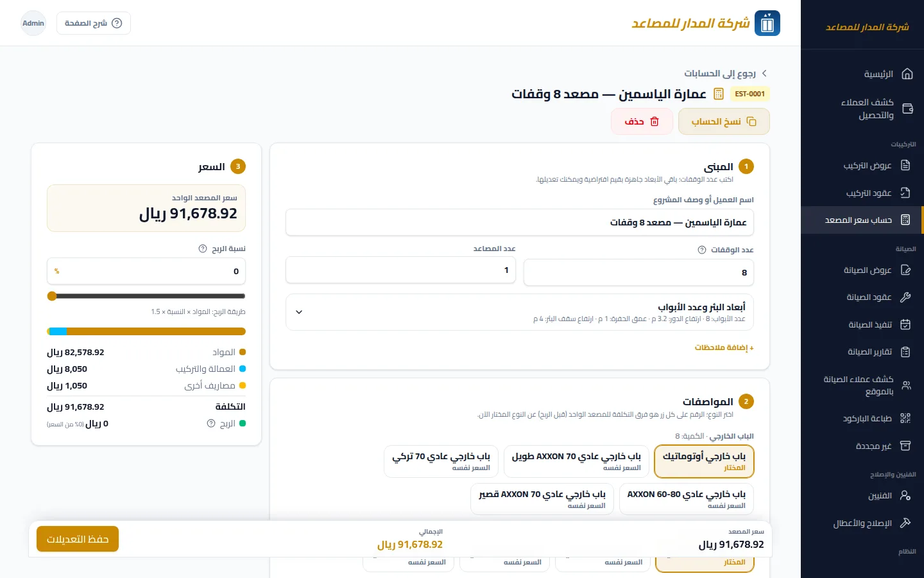Click the مصاريف أخرى value 1,050 ريال
The image size is (924, 578).
67,385
